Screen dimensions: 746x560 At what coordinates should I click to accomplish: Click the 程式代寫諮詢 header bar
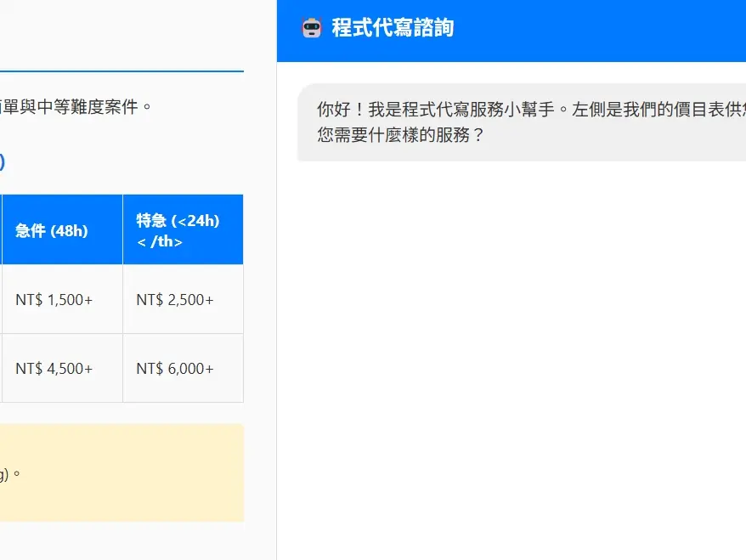click(x=510, y=27)
